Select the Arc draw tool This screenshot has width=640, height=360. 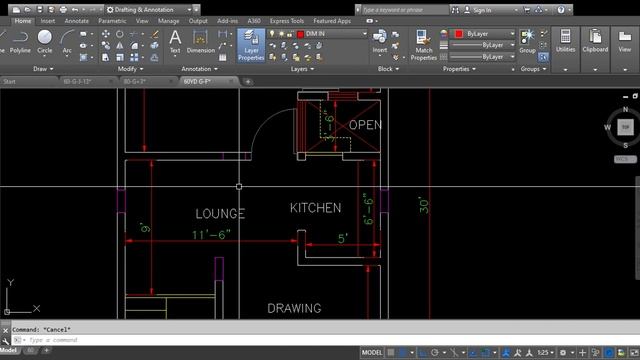[67, 42]
